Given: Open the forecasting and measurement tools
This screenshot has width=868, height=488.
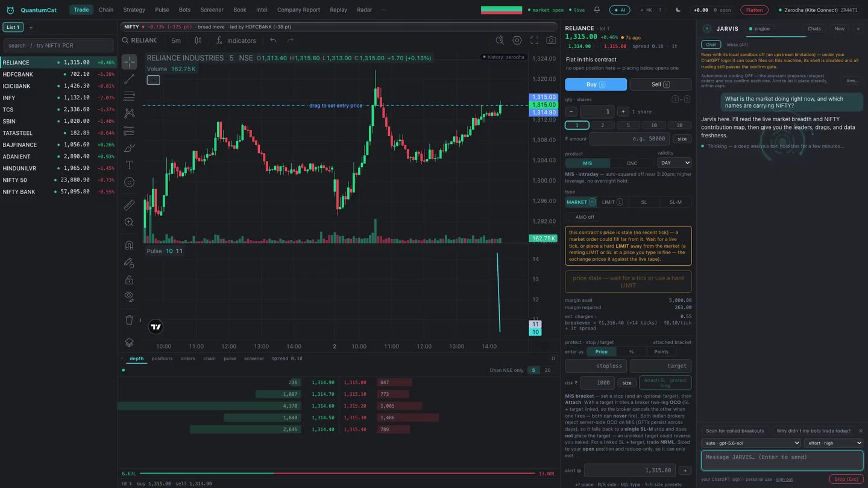Looking at the screenshot, I should [129, 131].
